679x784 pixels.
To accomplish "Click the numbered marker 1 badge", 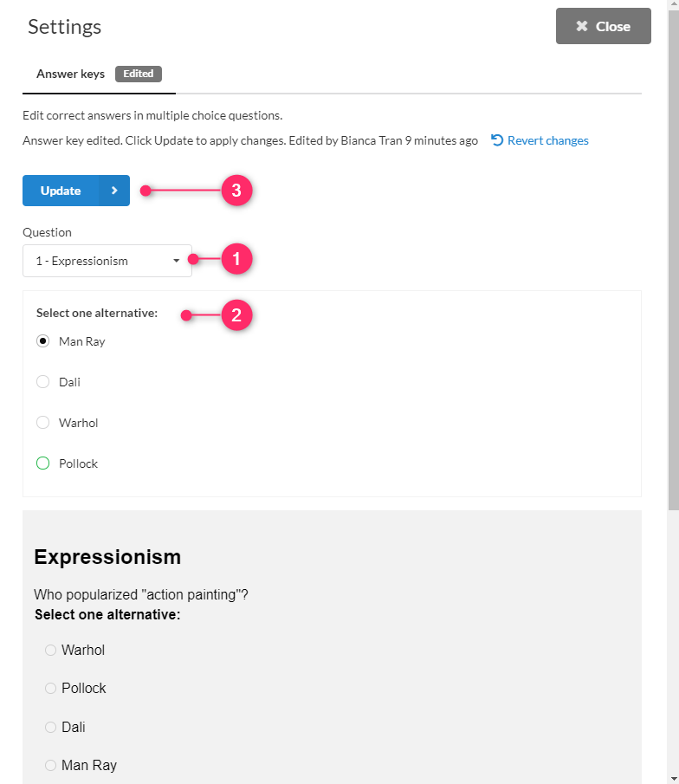I will (x=236, y=259).
